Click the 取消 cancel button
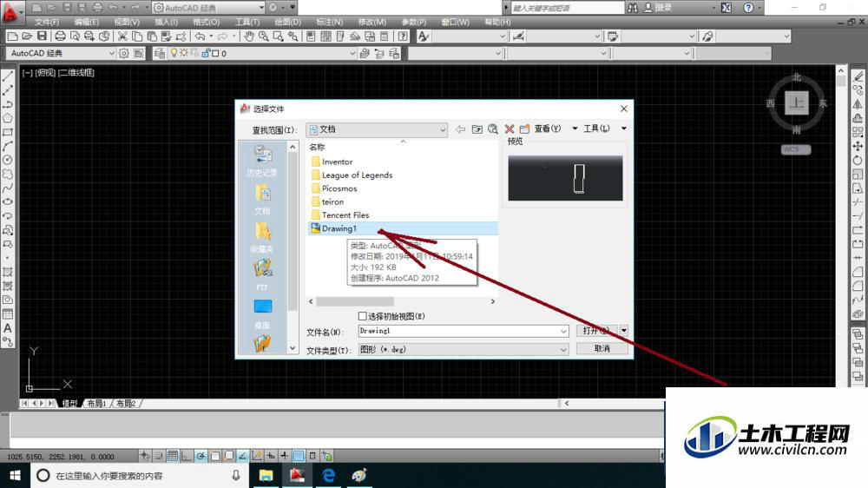Viewport: 868px width, 488px height. pos(602,348)
